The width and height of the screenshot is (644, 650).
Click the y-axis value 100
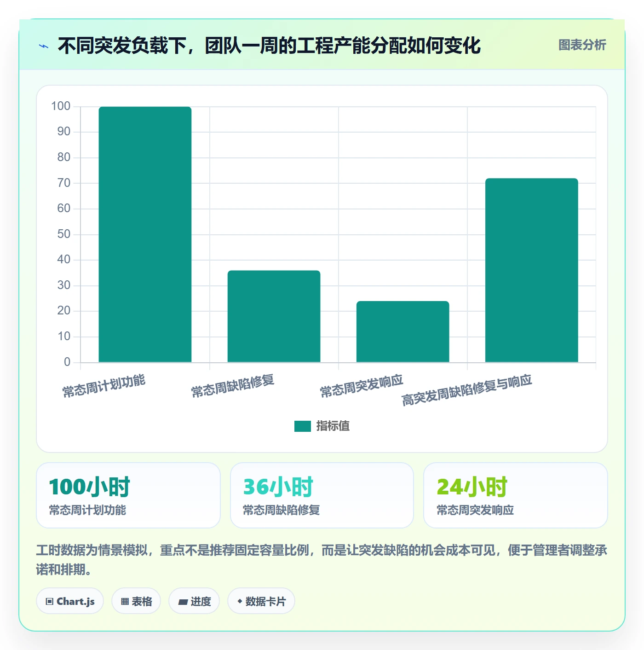pos(61,106)
